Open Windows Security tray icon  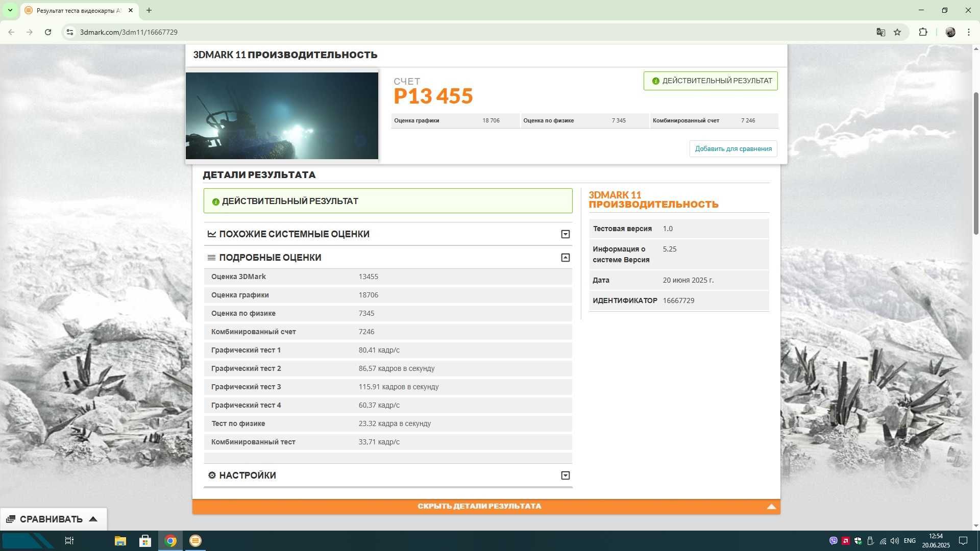(x=858, y=541)
